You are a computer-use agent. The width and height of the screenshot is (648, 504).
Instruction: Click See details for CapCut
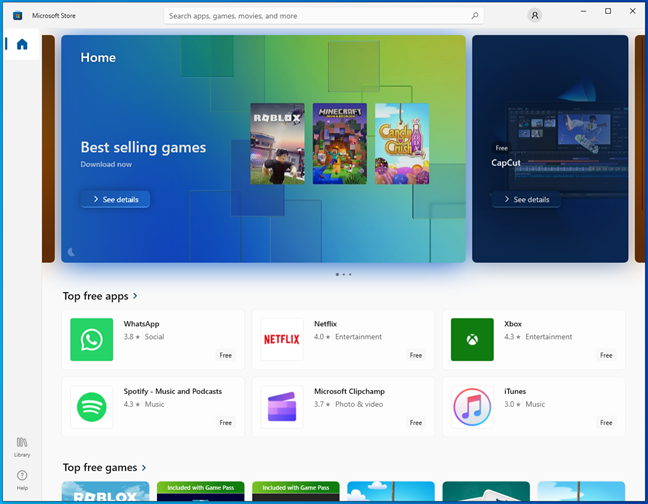(526, 200)
